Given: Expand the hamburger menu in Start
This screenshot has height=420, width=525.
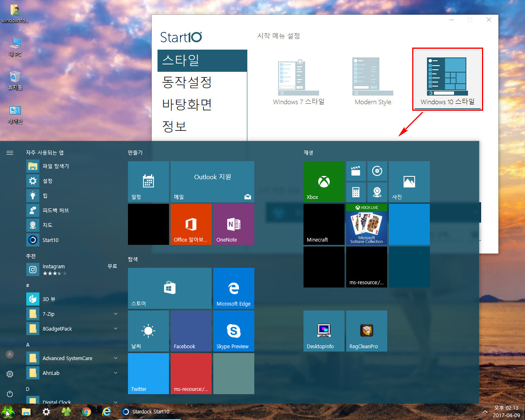Looking at the screenshot, I should pyautogui.click(x=10, y=153).
